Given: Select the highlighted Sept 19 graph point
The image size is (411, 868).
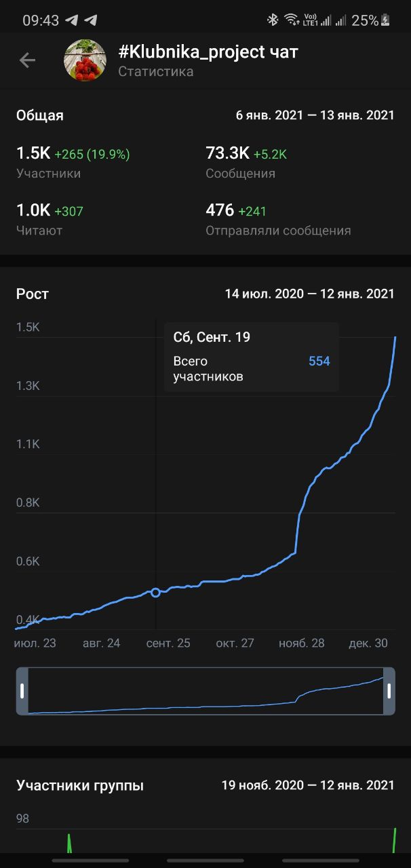Looking at the screenshot, I should click(156, 593).
